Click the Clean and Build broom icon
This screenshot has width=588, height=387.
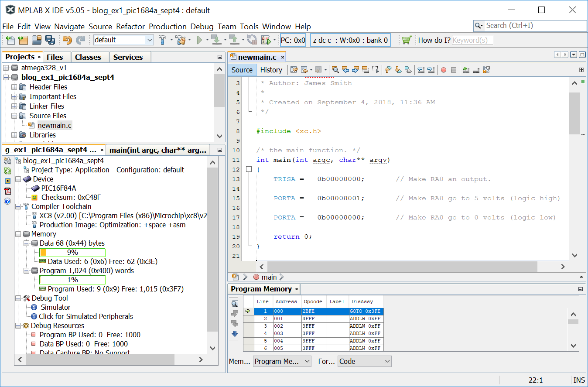click(181, 40)
